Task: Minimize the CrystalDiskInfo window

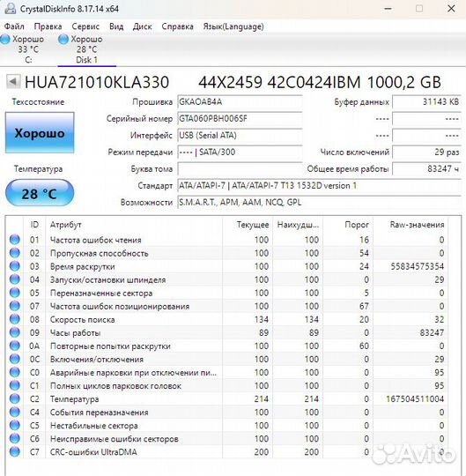Action: tap(388, 9)
